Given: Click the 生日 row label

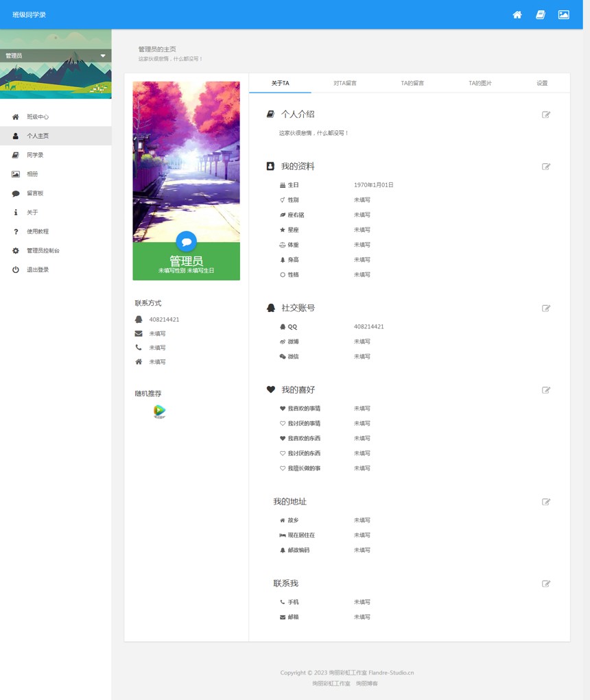Looking at the screenshot, I should pyautogui.click(x=293, y=185).
